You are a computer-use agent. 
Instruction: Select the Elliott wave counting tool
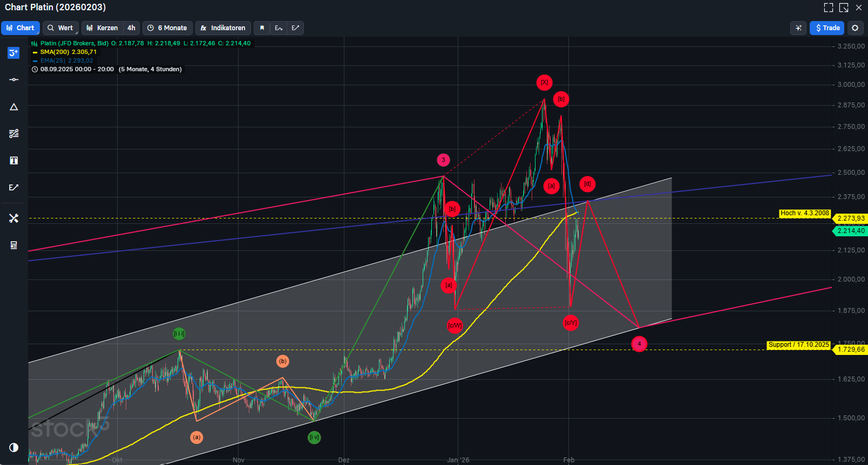13,53
